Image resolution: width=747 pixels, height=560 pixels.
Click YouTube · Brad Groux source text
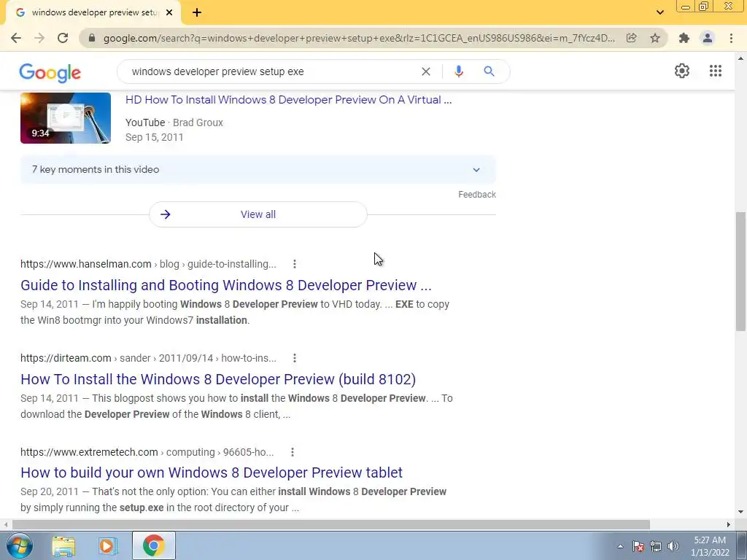coord(174,122)
